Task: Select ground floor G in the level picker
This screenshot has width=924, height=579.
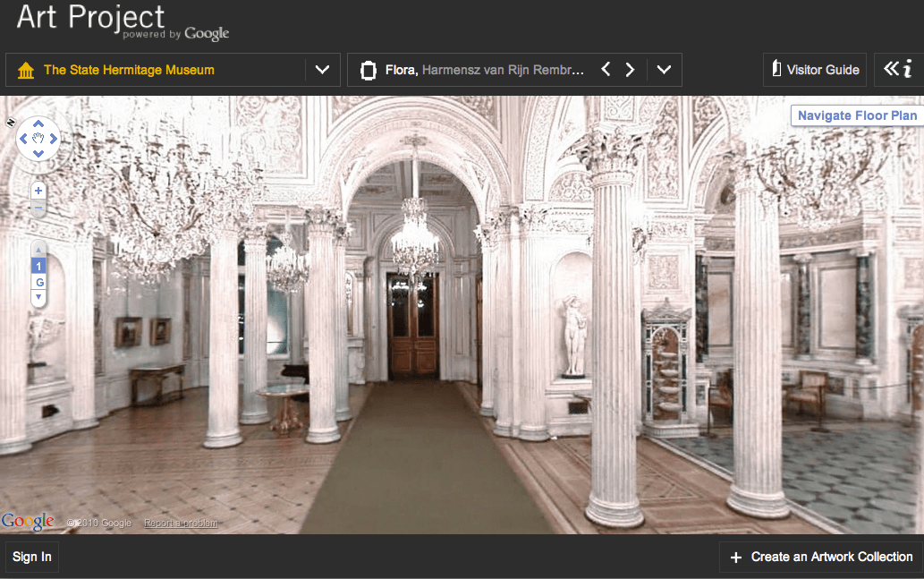Action: click(x=39, y=283)
